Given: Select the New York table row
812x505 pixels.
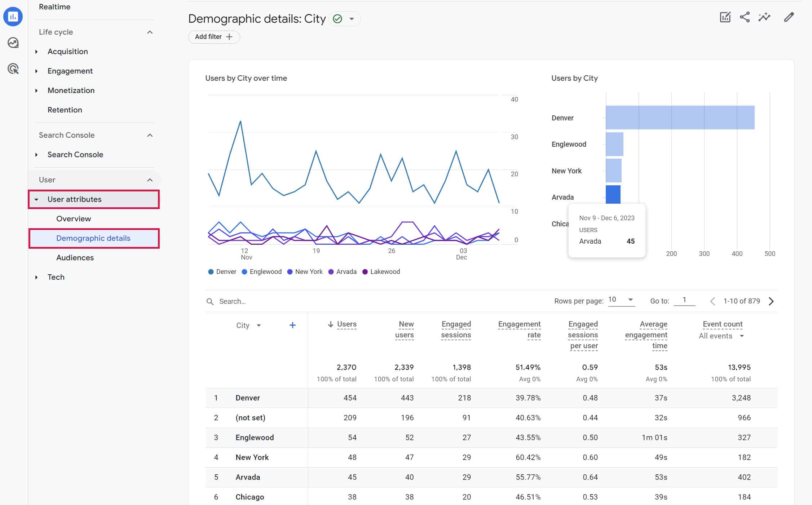Looking at the screenshot, I should (x=491, y=457).
